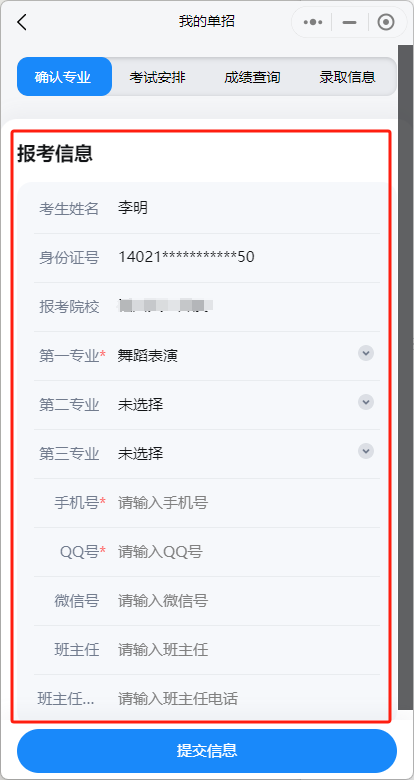
Task: Switch to the 成绩查询 tab
Action: click(x=252, y=77)
